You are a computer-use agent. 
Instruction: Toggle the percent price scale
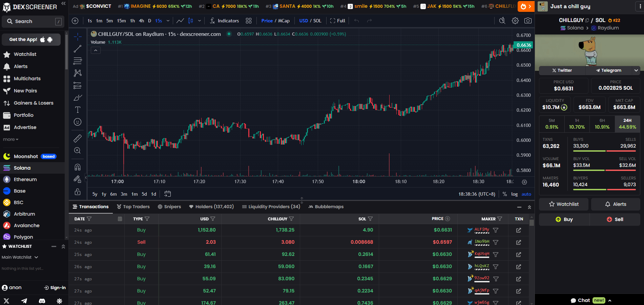coord(505,194)
